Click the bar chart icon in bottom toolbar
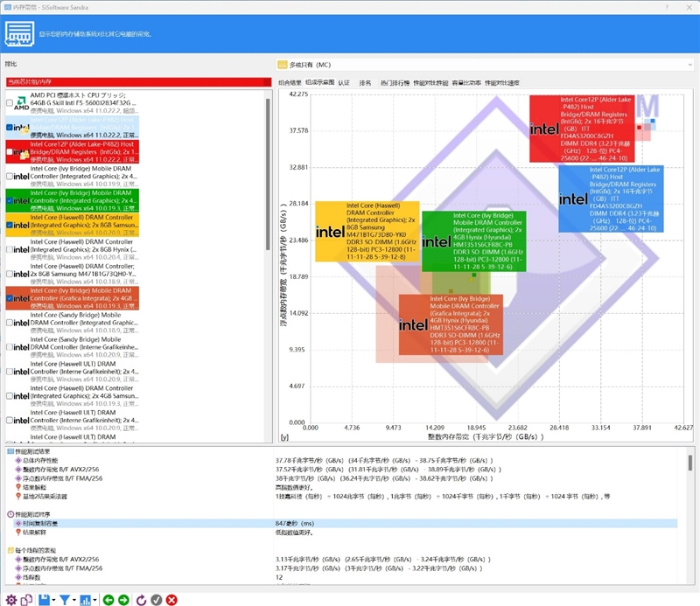The image size is (700, 606). pyautogui.click(x=87, y=599)
